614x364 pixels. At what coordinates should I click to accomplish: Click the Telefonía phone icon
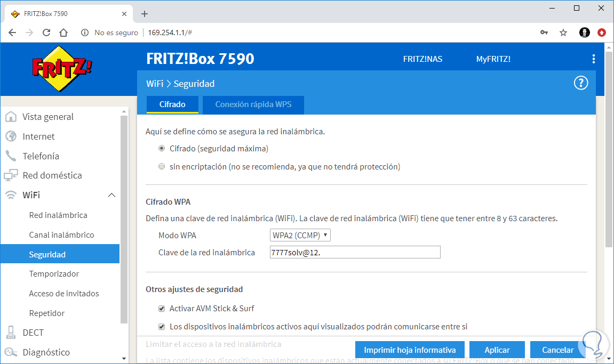[x=11, y=156]
